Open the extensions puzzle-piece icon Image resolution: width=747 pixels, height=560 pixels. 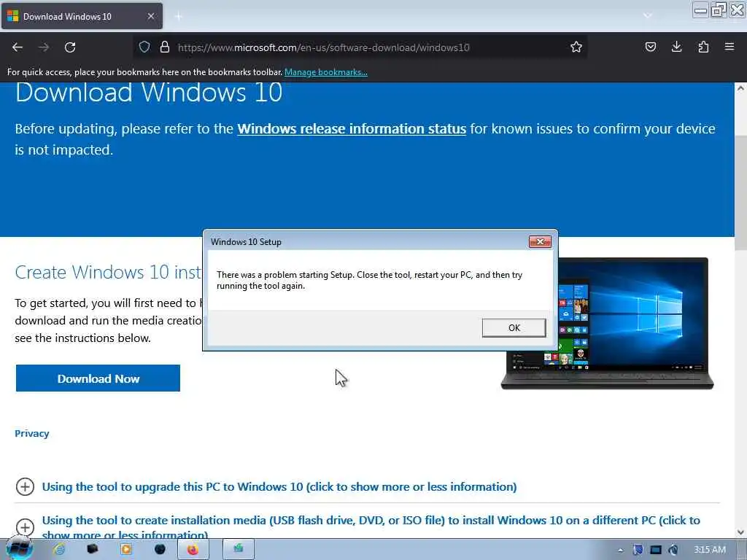pyautogui.click(x=703, y=47)
